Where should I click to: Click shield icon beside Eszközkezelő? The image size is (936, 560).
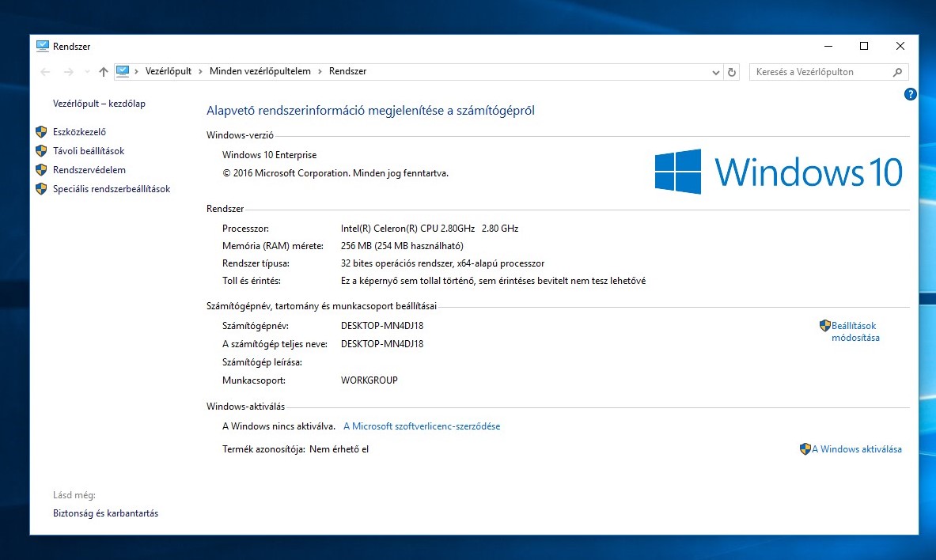(41, 132)
